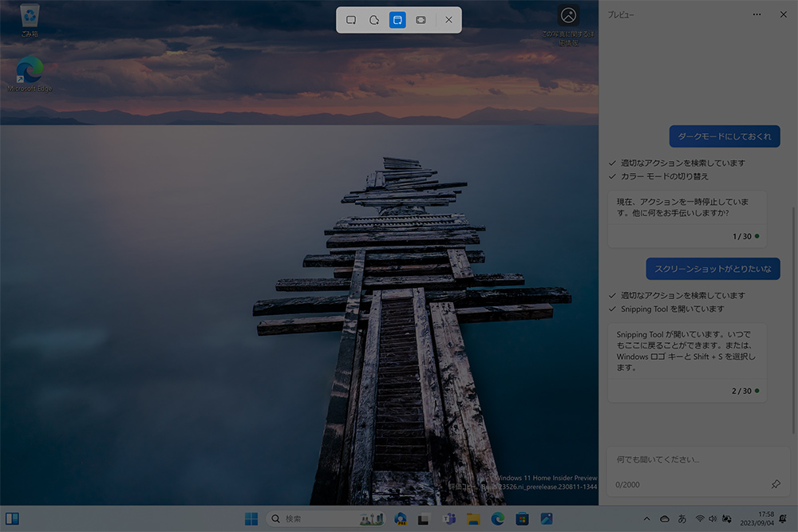Open File Explorer from the taskbar
798x532 pixels.
click(473, 518)
